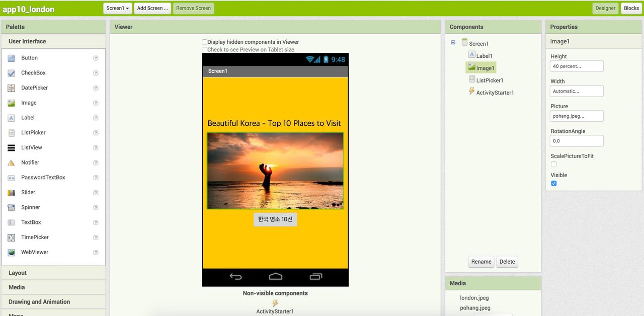This screenshot has width=644, height=316.
Task: Toggle the ScalePictureToFit checkbox
Action: pyautogui.click(x=554, y=165)
